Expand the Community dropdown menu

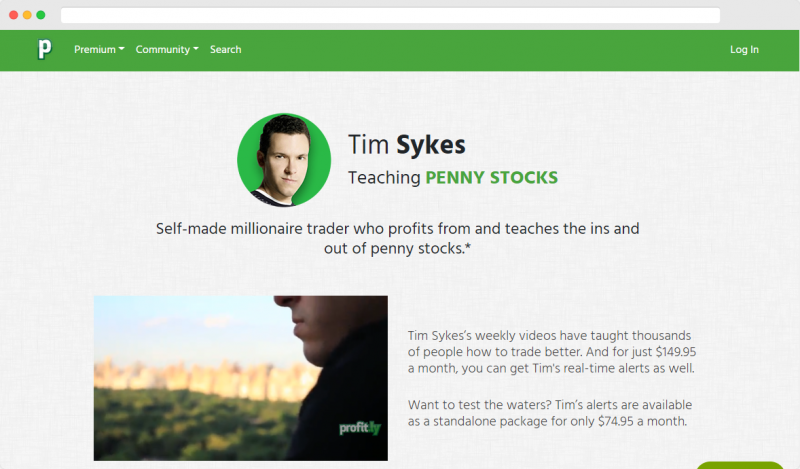point(167,50)
